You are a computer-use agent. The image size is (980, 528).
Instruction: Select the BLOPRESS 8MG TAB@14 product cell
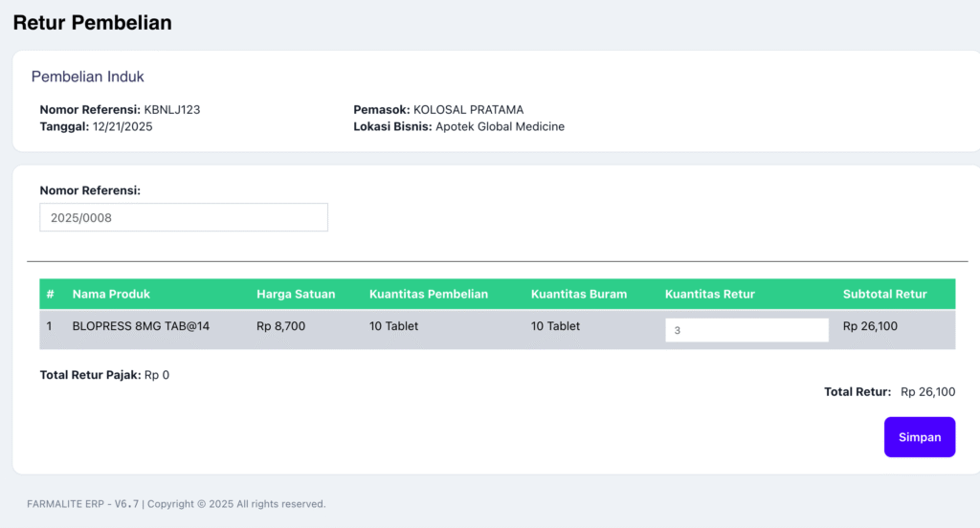141,326
